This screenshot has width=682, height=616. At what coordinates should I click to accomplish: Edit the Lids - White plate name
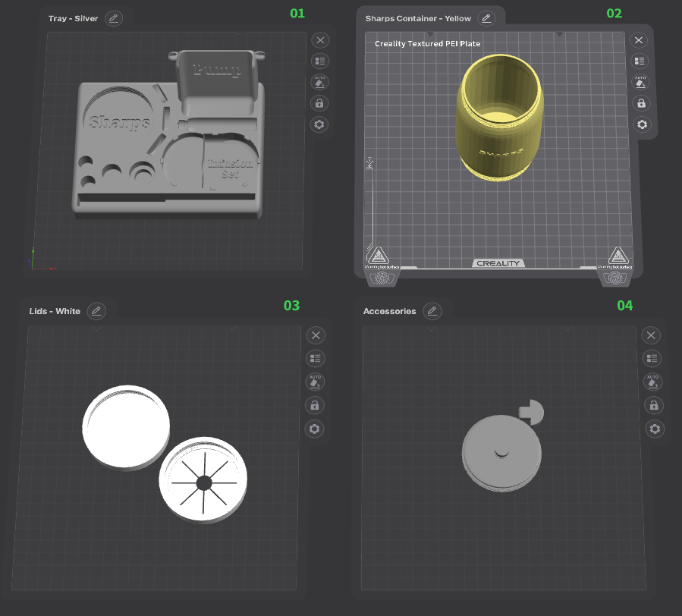click(96, 311)
